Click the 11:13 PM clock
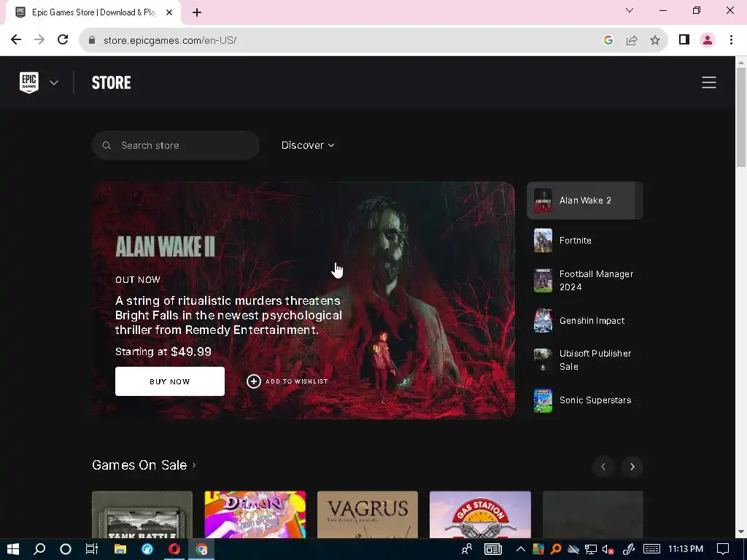Image resolution: width=747 pixels, height=560 pixels. pyautogui.click(x=686, y=549)
